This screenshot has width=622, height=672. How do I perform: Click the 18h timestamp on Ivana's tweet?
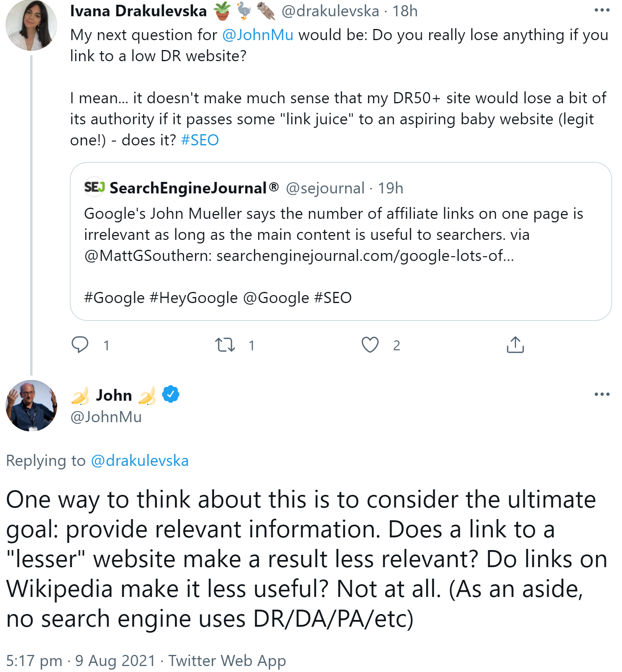[x=405, y=11]
